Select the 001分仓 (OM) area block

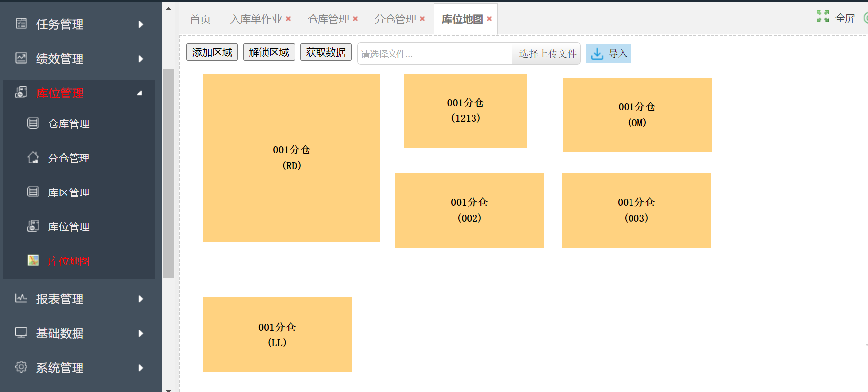637,115
